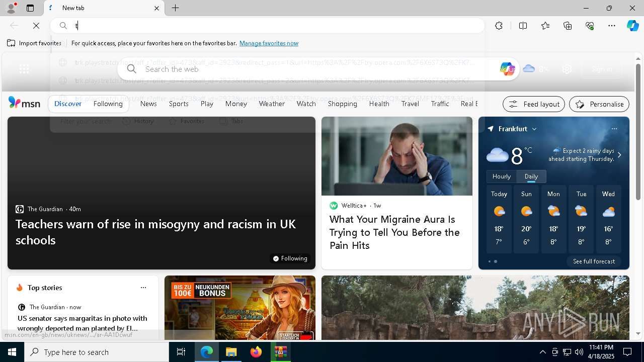Open Settings and more three-dot menu
The image size is (644, 362).
click(612, 26)
